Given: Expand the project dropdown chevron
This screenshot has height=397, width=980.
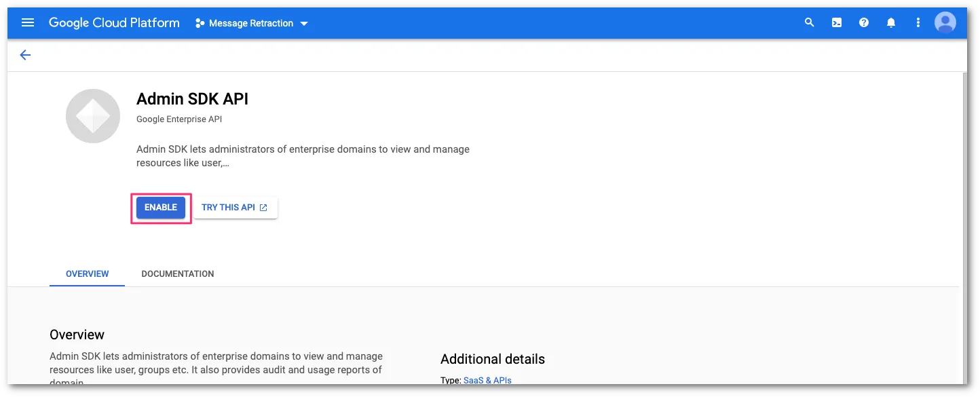Looking at the screenshot, I should point(304,22).
